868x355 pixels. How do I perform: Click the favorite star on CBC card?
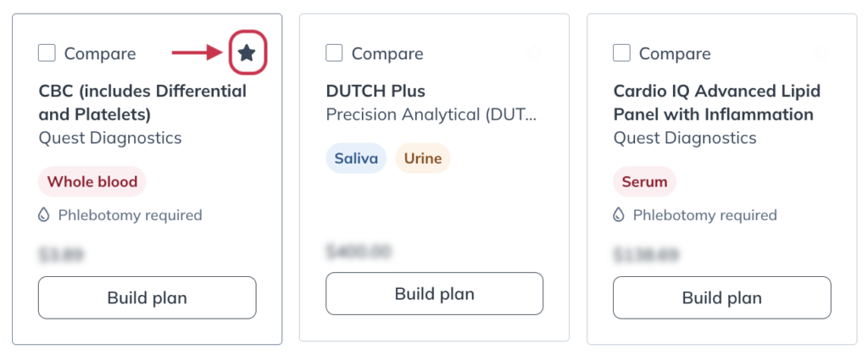coord(247,53)
